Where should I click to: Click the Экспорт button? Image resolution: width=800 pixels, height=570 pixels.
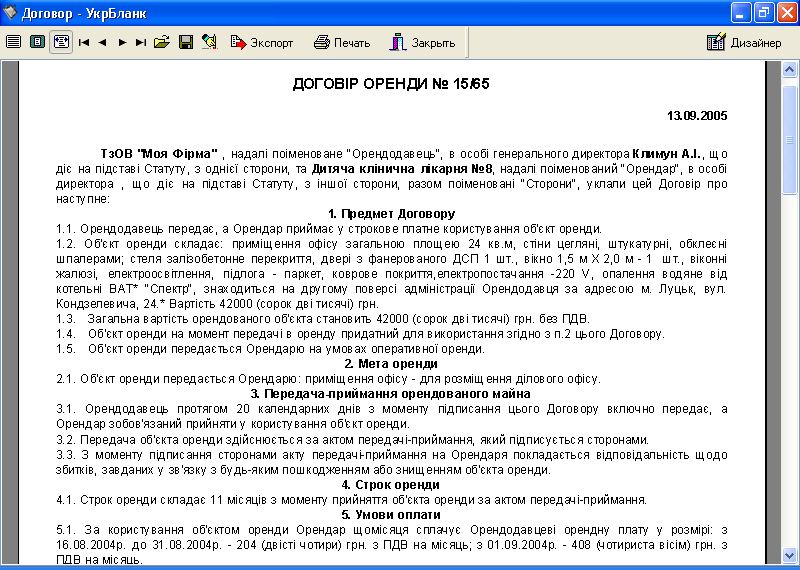tap(262, 42)
